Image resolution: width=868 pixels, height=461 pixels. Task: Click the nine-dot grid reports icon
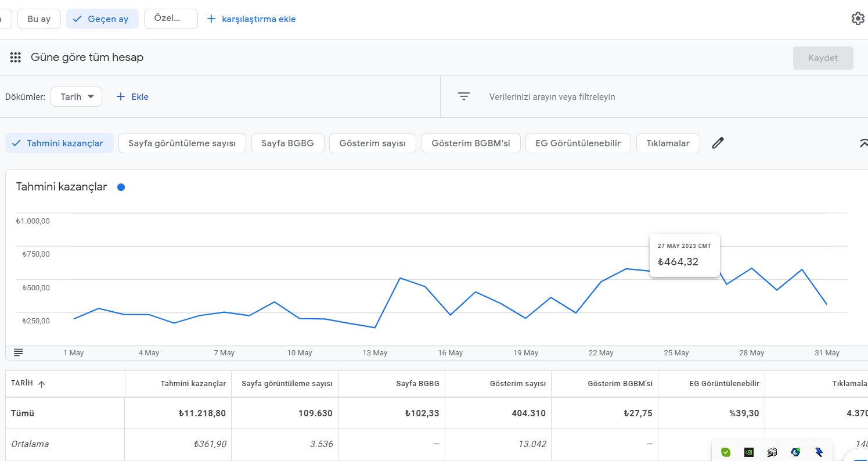[16, 57]
